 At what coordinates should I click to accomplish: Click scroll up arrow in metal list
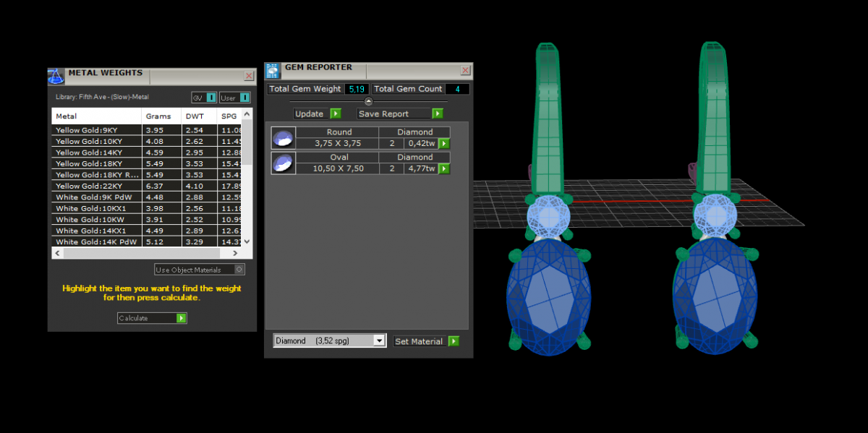click(x=247, y=114)
